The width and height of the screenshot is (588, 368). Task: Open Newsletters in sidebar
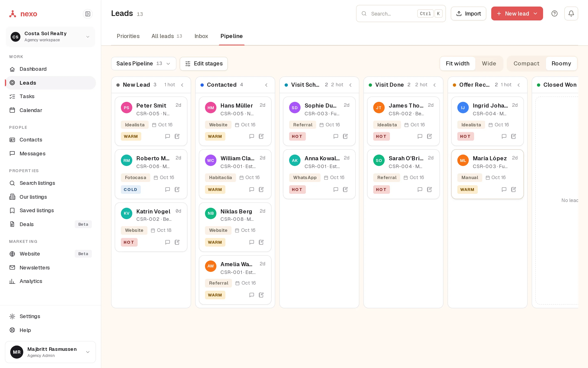pos(50,267)
